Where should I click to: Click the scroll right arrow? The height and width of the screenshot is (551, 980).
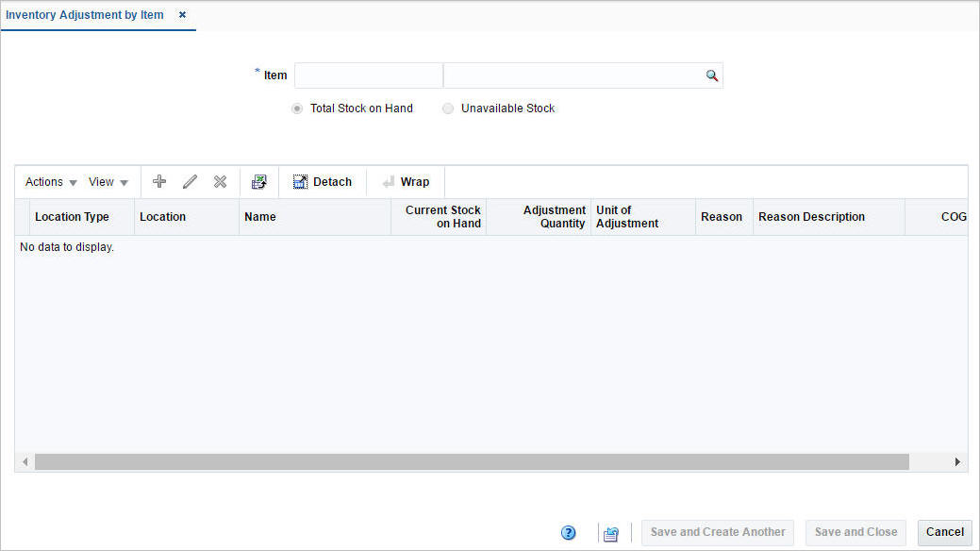point(957,462)
